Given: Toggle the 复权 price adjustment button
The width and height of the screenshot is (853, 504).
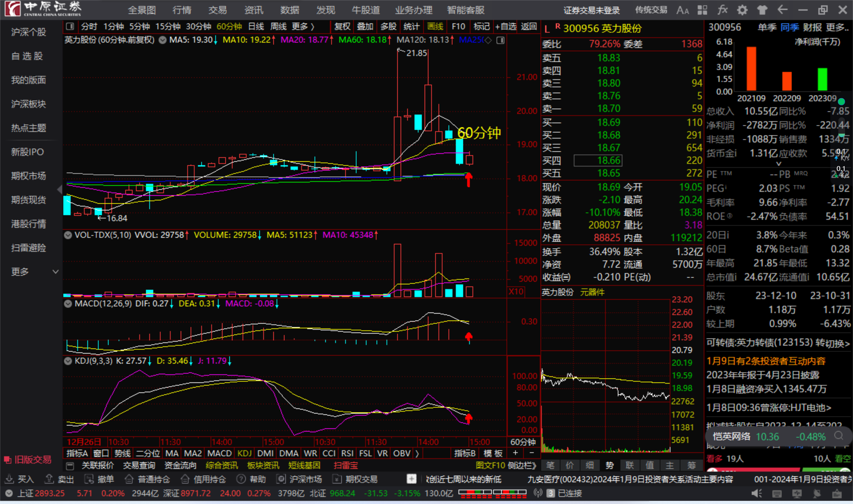Looking at the screenshot, I should (x=342, y=27).
